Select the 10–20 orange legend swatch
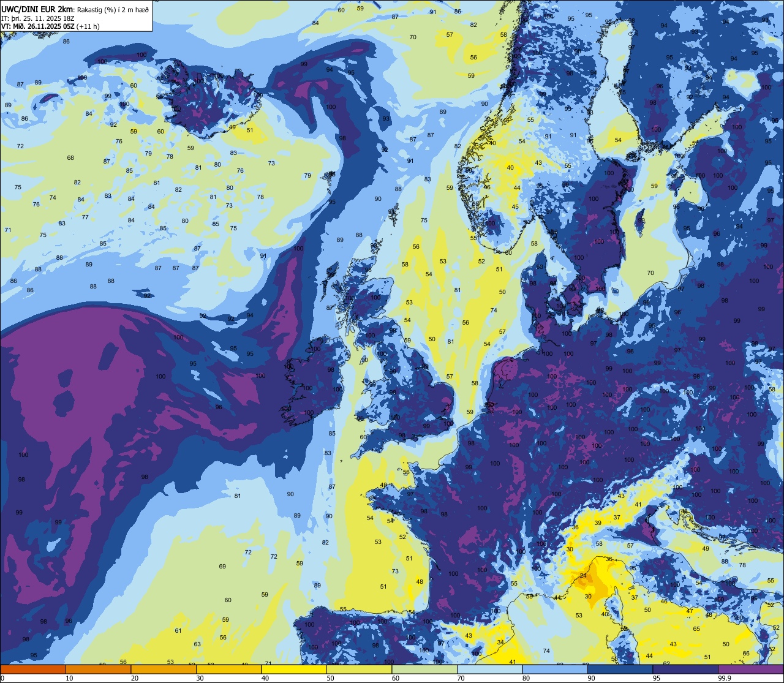The height and width of the screenshot is (683, 784). point(98,669)
